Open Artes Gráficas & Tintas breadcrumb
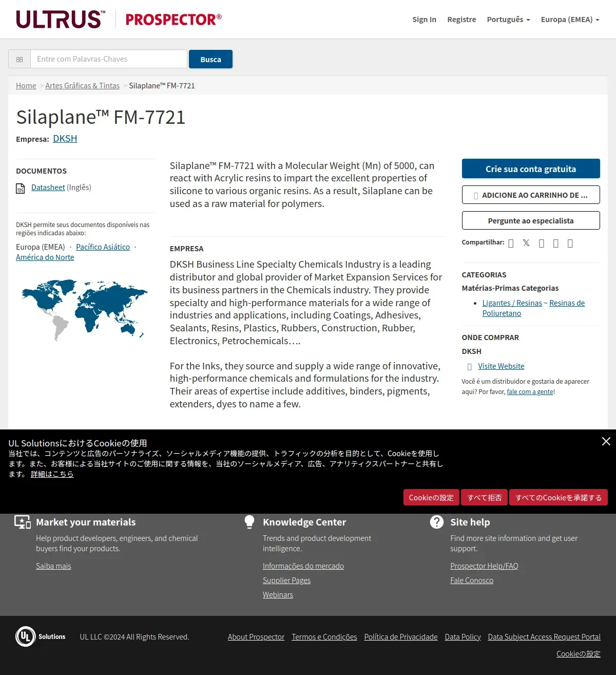616x675 pixels. click(x=82, y=86)
